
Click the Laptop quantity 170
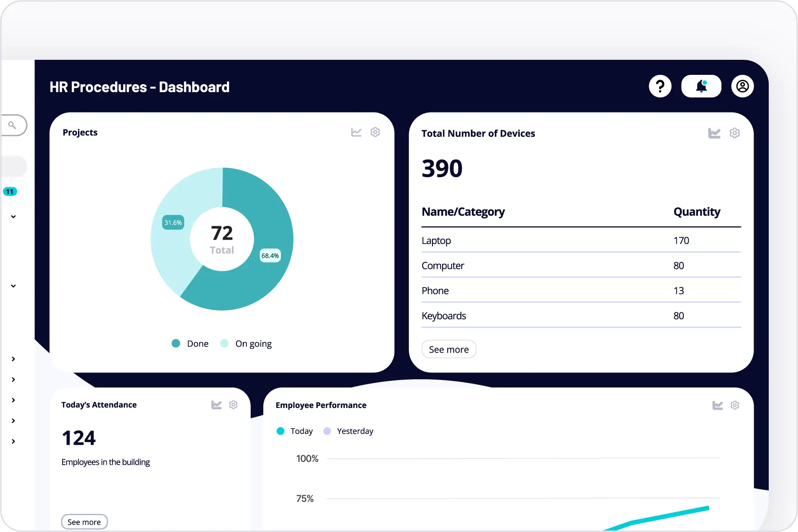[681, 241]
